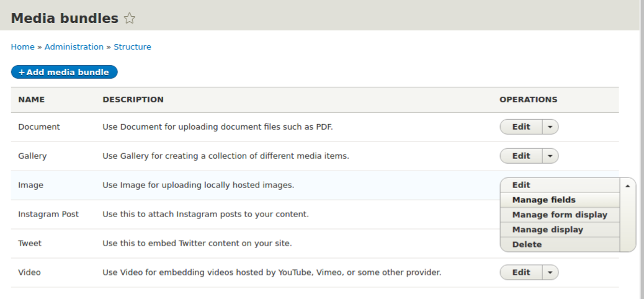Expand operations dropdown arrow for Document

pos(550,127)
